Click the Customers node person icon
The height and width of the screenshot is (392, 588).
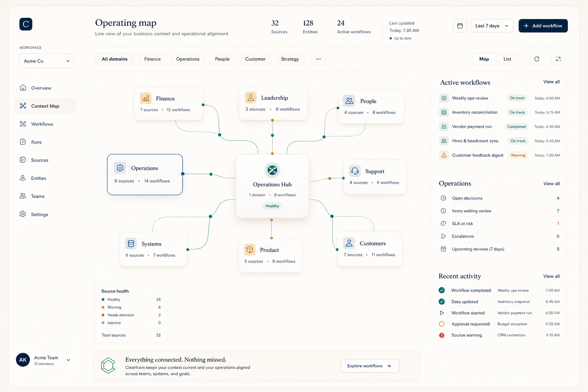[349, 243]
